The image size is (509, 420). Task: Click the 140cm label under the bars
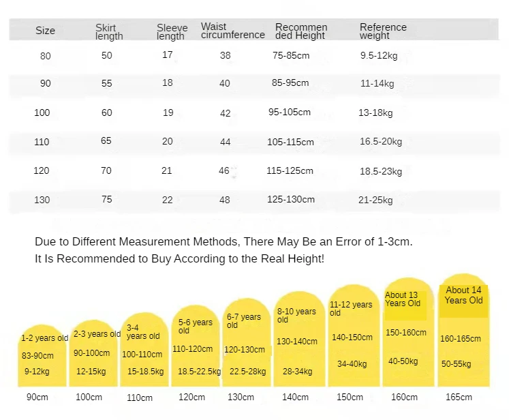click(x=296, y=397)
